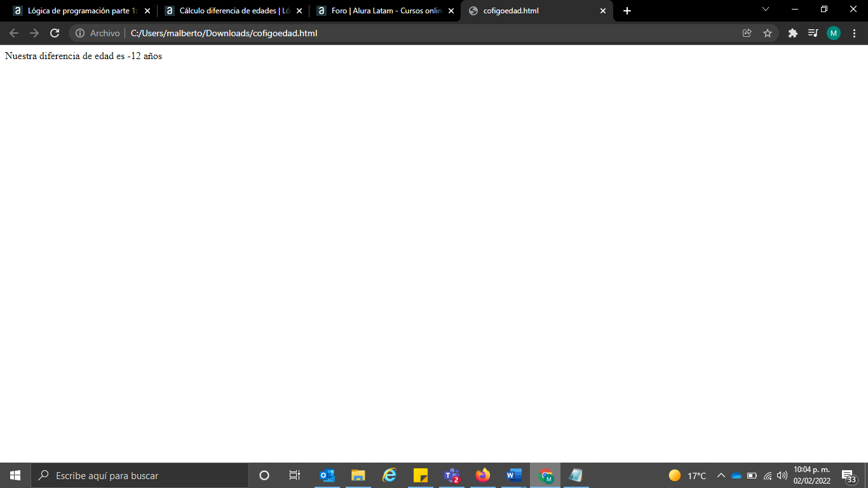Click the address bar file path

tap(224, 33)
